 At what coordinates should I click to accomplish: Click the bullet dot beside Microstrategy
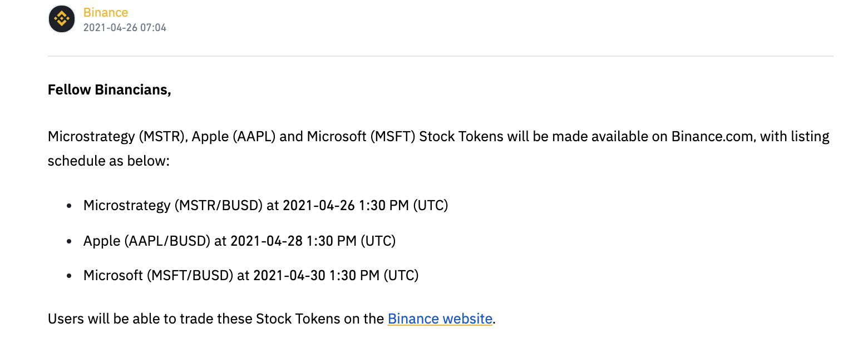point(69,206)
